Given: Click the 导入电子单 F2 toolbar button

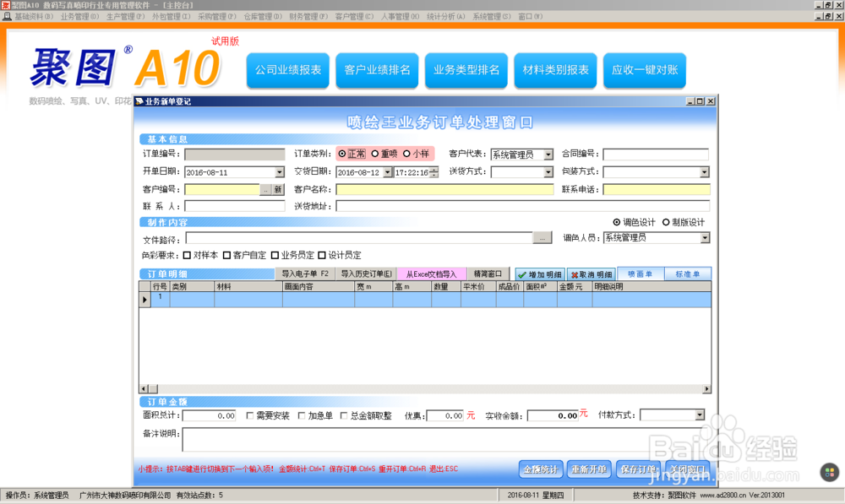Looking at the screenshot, I should (x=306, y=274).
